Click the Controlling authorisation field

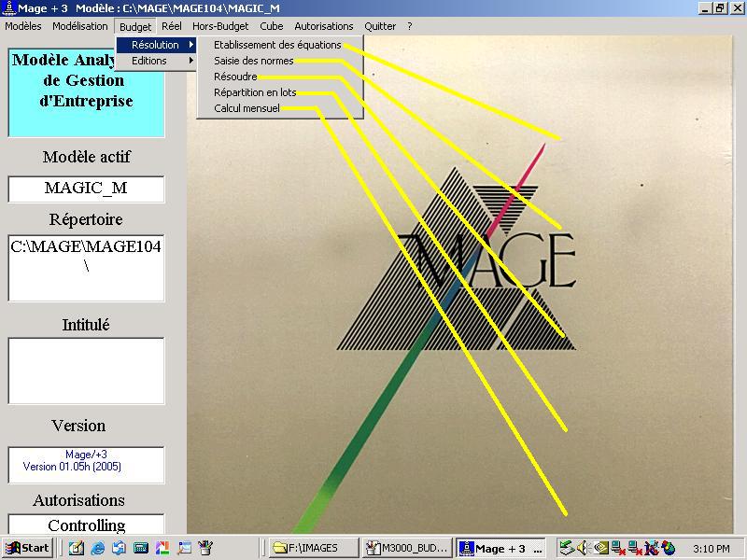coord(86,524)
